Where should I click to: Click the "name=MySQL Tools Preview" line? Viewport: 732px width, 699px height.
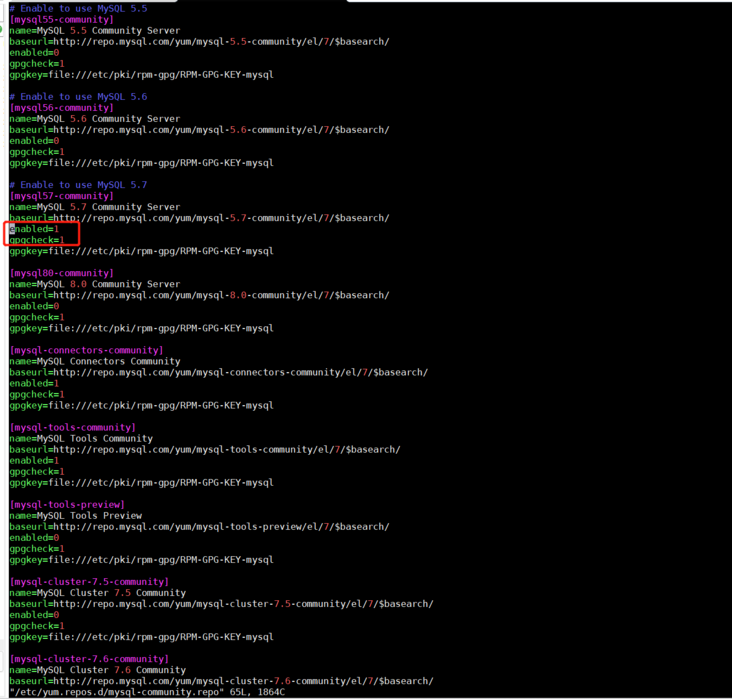[76, 515]
